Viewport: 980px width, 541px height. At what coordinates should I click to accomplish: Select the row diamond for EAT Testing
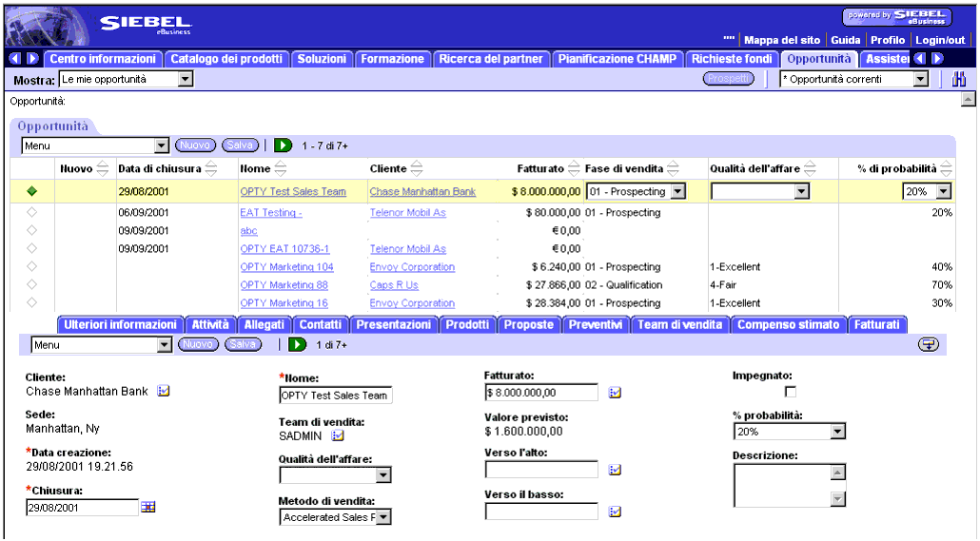click(x=32, y=212)
